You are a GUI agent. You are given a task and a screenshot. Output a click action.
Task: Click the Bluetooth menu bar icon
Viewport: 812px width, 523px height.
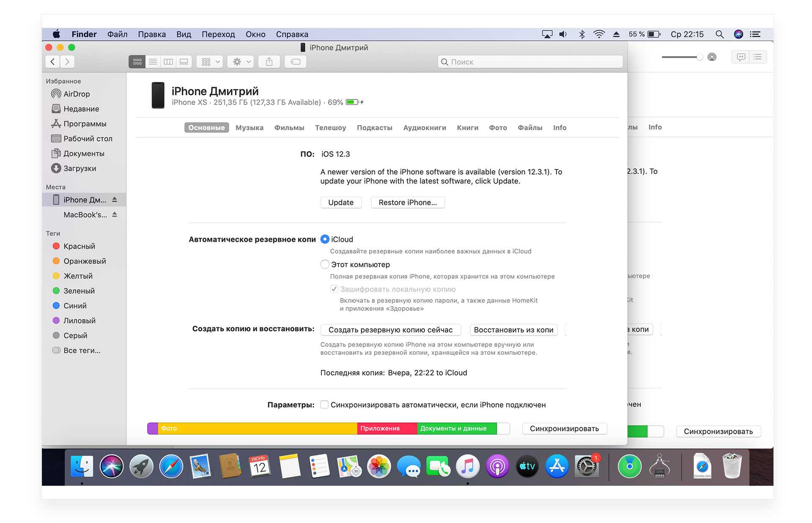click(x=582, y=34)
